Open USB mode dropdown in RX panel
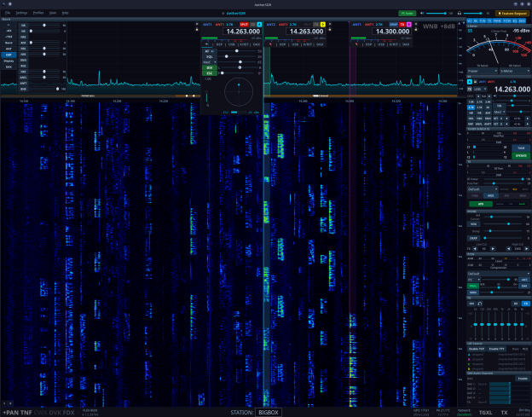This screenshot has width=532, height=417. (x=480, y=89)
